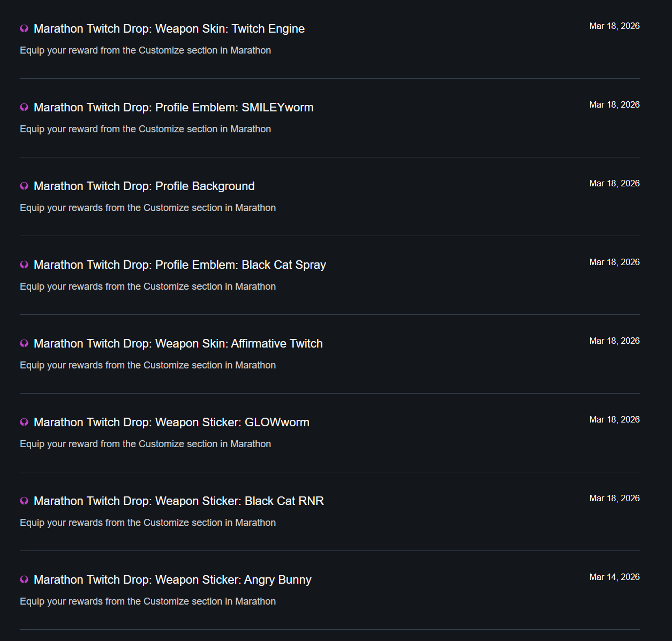Click the icon beside SMILEYworm emblem drop
The width and height of the screenshot is (672, 641).
click(24, 107)
